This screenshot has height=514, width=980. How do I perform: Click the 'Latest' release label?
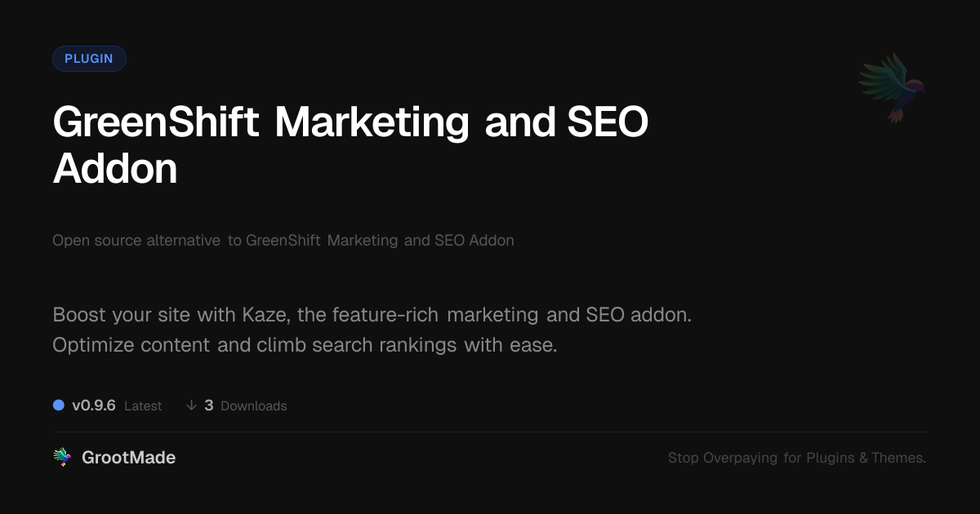143,406
